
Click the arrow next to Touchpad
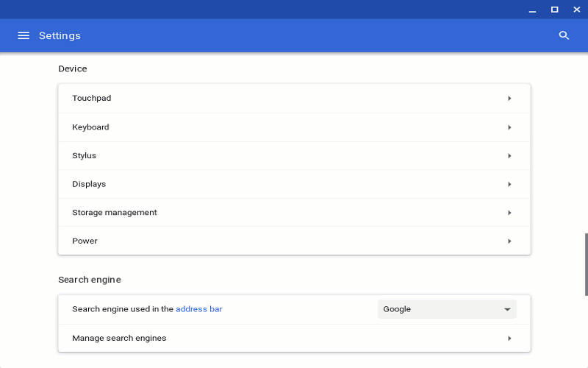[509, 98]
